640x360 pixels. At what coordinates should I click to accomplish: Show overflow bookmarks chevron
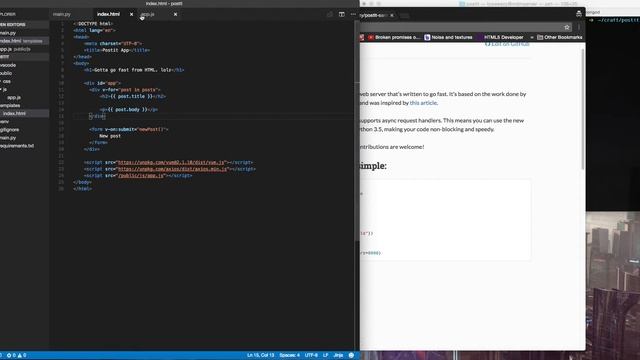pos(531,37)
